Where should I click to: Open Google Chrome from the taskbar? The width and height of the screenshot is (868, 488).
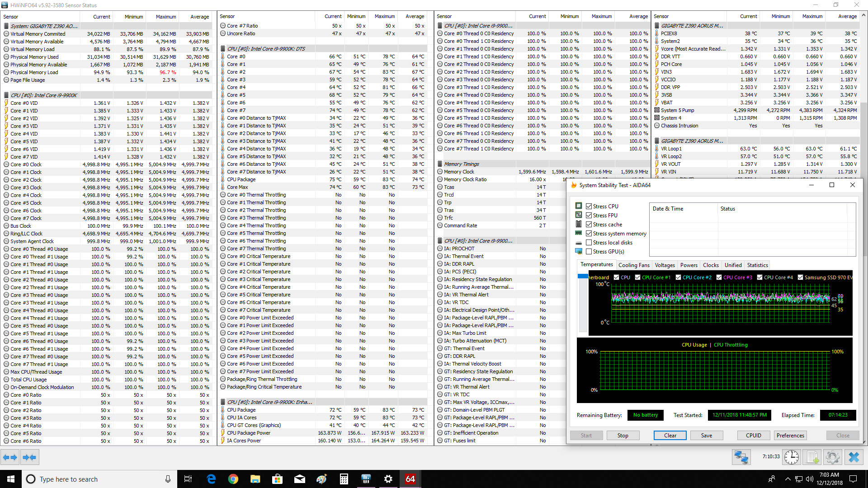[233, 479]
